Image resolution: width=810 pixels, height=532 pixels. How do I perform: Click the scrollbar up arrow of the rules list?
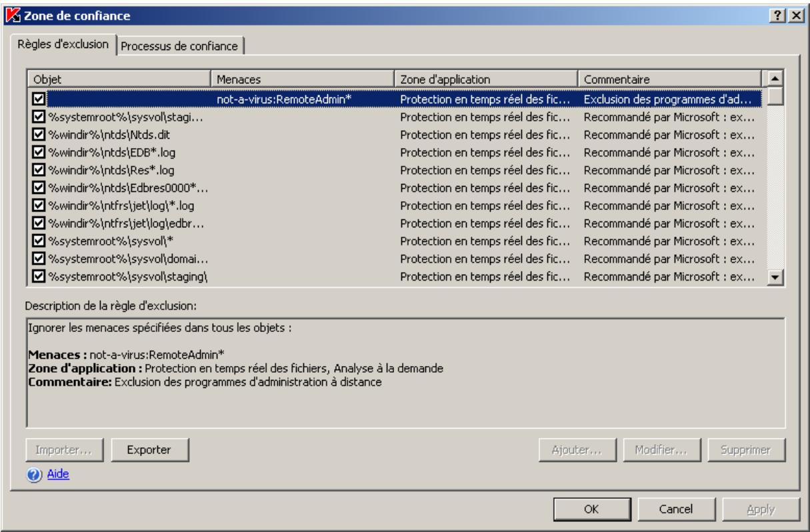775,79
